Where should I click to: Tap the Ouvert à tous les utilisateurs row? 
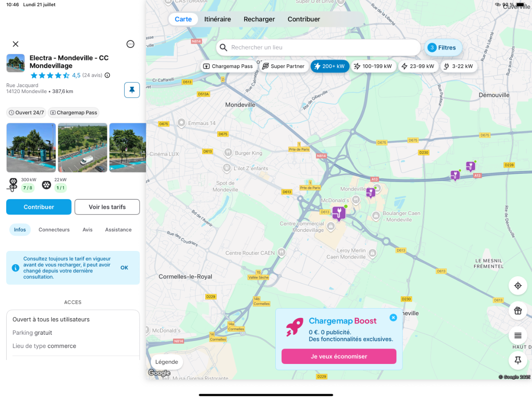pos(73,319)
